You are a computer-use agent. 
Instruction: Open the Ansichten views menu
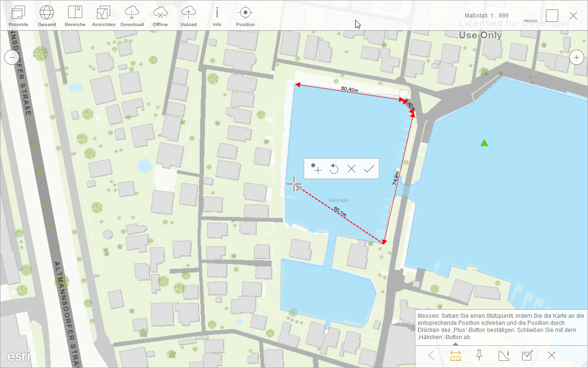pos(104,16)
